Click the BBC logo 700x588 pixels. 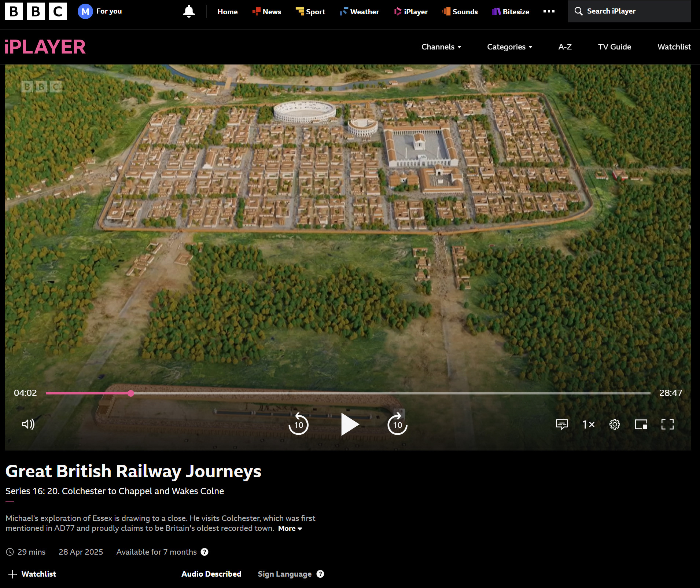[x=36, y=11]
